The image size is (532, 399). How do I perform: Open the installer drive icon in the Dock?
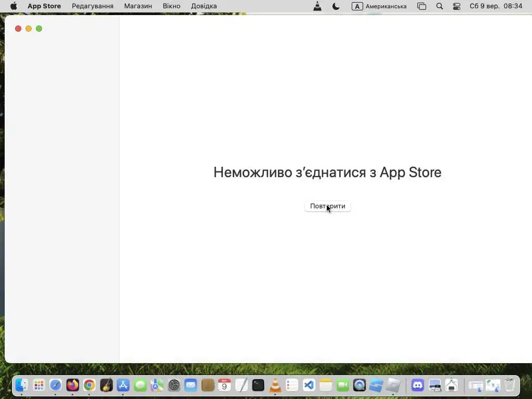451,385
